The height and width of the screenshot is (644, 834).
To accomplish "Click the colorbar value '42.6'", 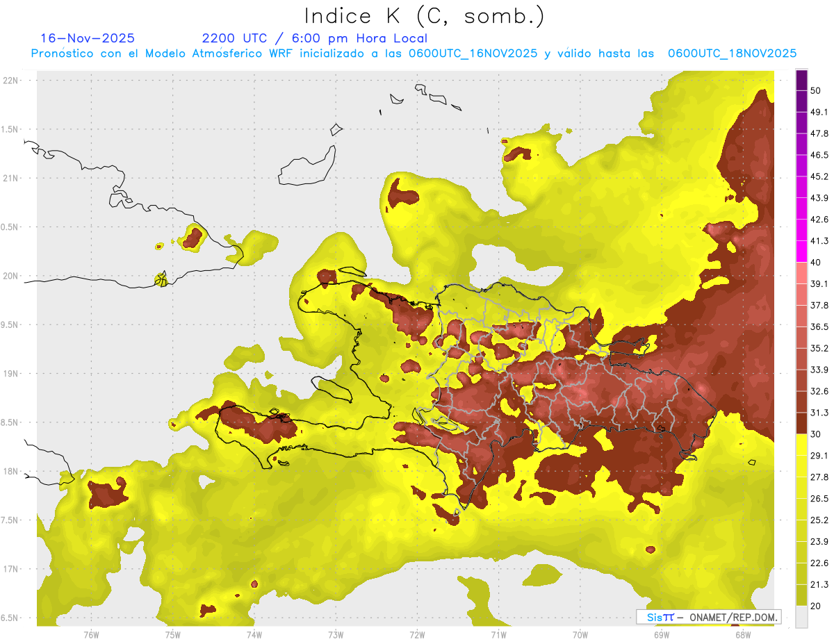I will click(x=819, y=220).
